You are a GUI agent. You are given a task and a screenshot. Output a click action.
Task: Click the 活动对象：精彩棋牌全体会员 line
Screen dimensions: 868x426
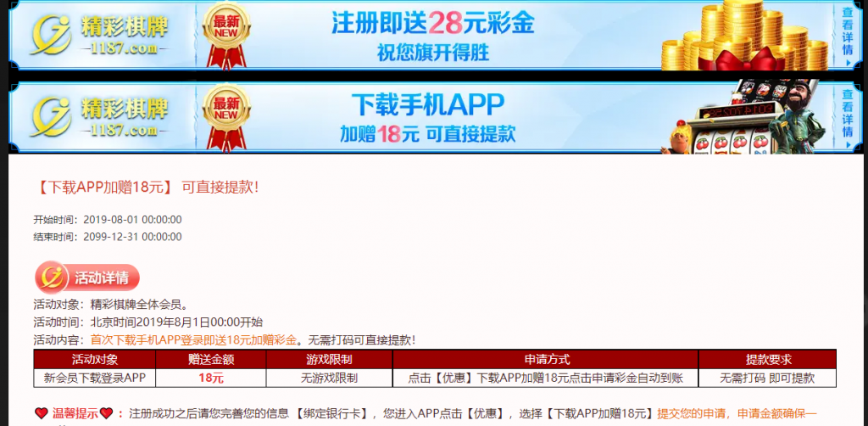tap(111, 305)
